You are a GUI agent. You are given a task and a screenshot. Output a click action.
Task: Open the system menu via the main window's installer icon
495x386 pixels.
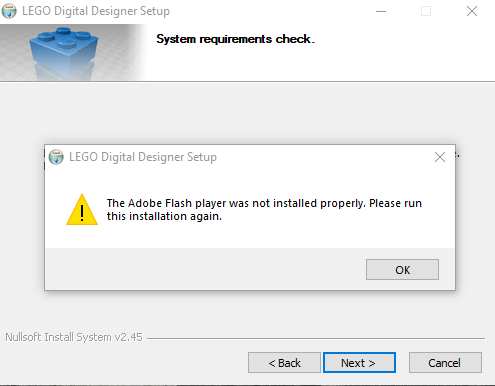[9, 11]
